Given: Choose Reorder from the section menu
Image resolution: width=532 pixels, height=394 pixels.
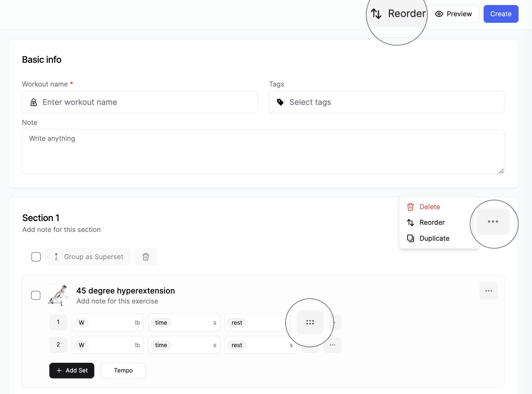Looking at the screenshot, I should point(431,223).
